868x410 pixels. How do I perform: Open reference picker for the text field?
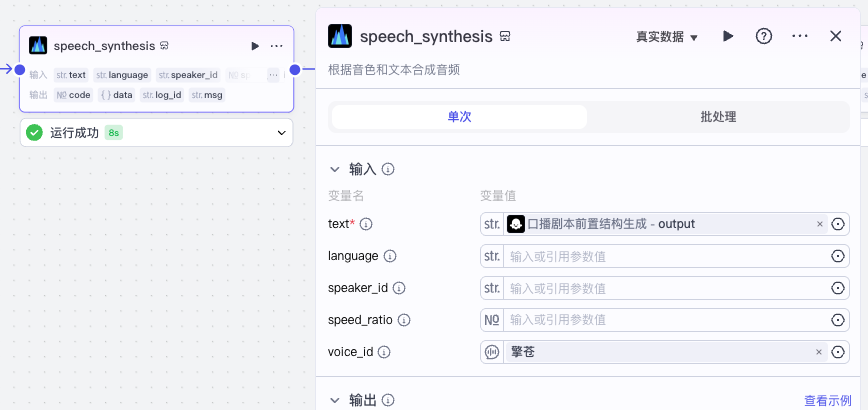click(x=838, y=224)
